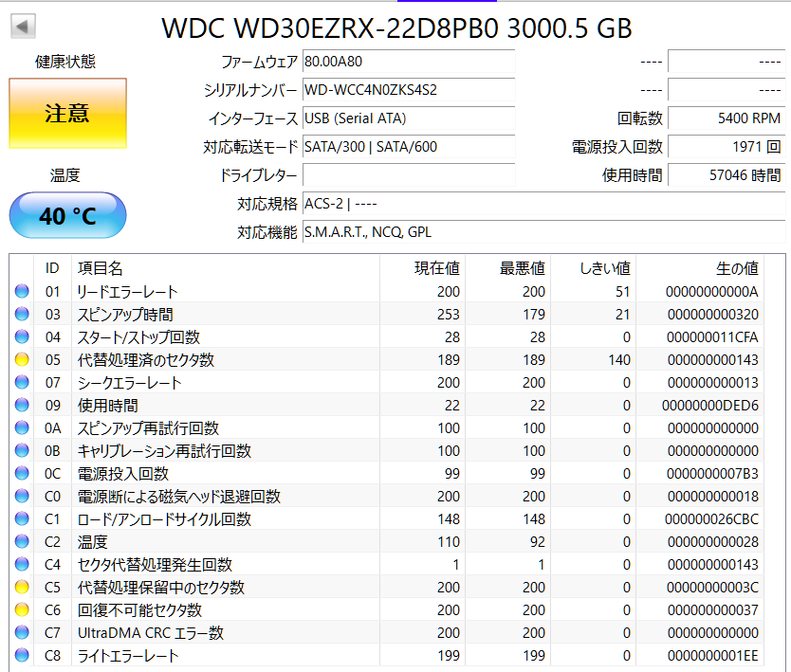The height and width of the screenshot is (672, 791).
Task: Select the 代替処理保留中のセクタ数 attribute name
Action: (x=161, y=588)
